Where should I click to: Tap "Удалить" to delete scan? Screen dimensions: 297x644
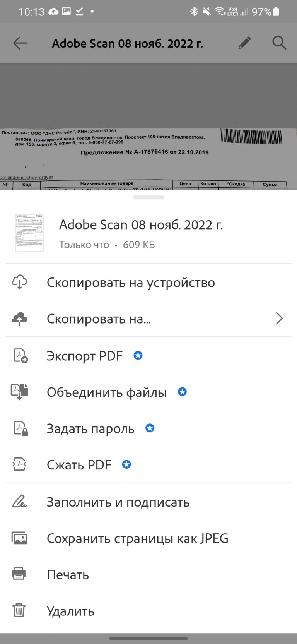[70, 611]
